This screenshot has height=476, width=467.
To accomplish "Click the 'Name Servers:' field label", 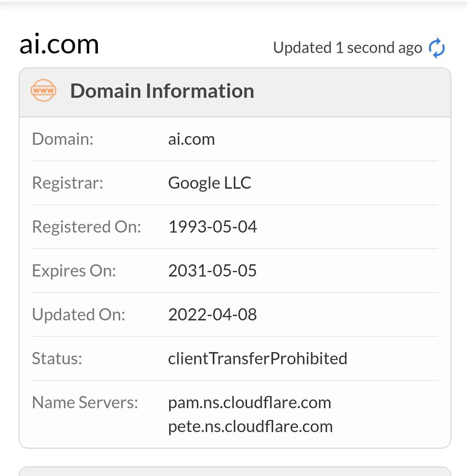I will pos(85,402).
